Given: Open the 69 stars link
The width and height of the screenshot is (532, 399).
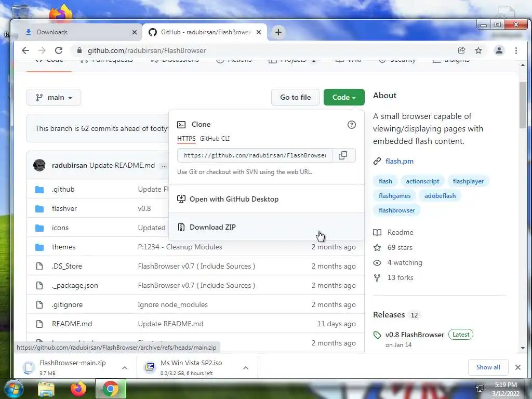Looking at the screenshot, I should tap(400, 248).
